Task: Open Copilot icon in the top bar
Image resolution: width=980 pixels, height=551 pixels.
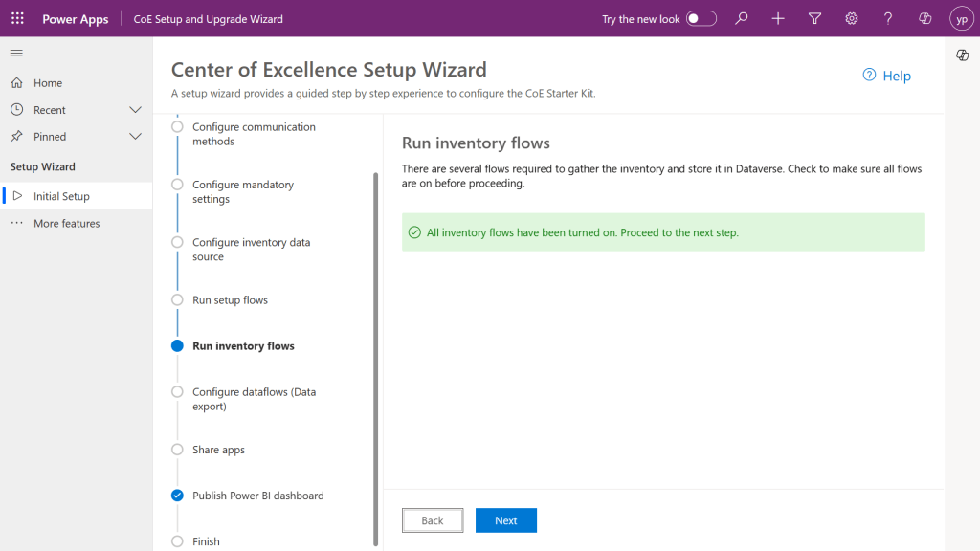Action: (924, 19)
